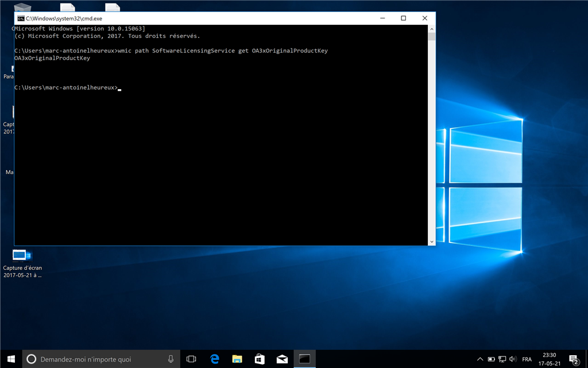588x368 pixels.
Task: Minimize the cmd.exe window
Action: pyautogui.click(x=382, y=18)
